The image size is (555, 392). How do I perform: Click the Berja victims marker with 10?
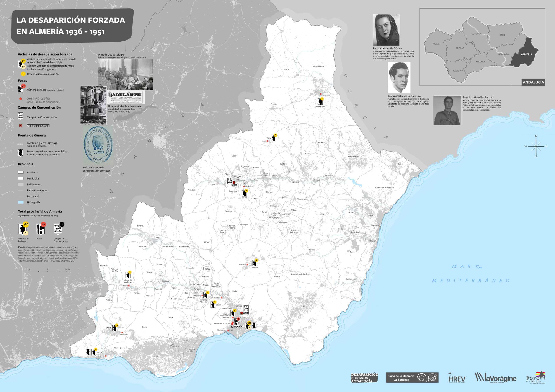click(x=115, y=328)
